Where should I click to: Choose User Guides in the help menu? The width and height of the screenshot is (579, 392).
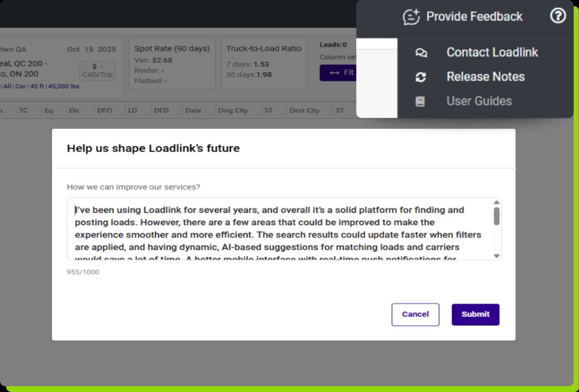(x=479, y=101)
